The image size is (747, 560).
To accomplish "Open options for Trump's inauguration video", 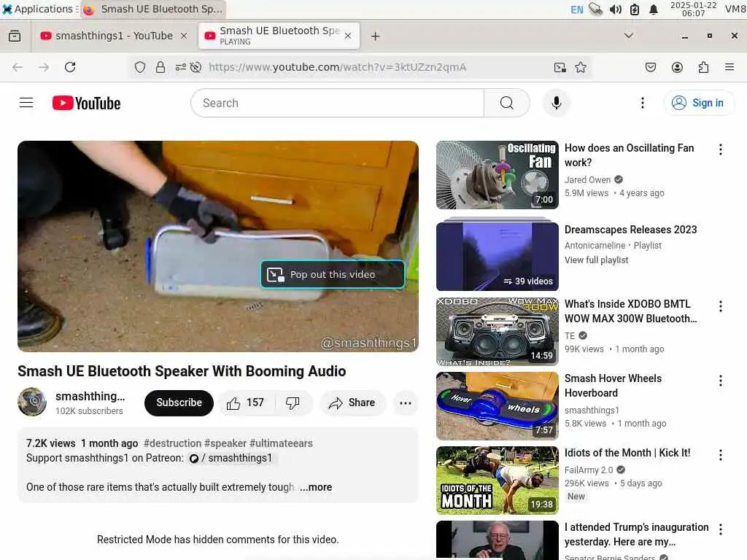I will point(720,529).
